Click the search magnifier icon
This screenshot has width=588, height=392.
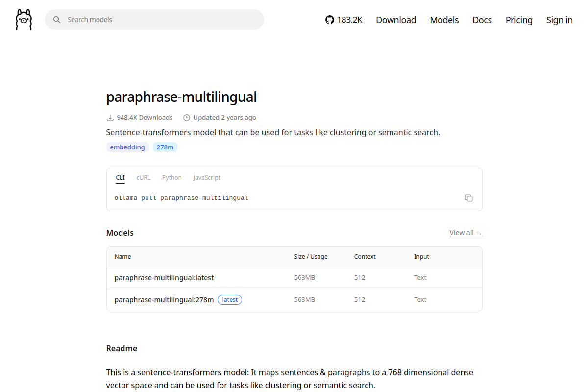click(x=57, y=20)
